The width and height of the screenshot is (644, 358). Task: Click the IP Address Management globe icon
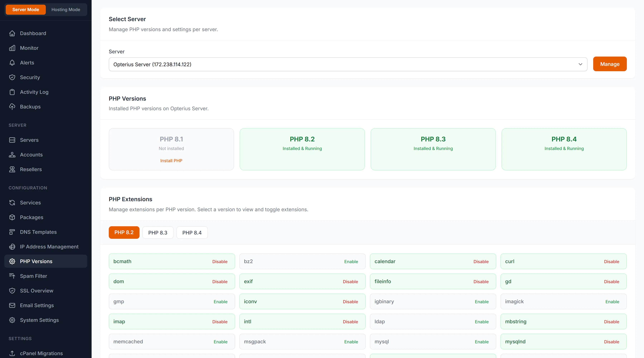point(12,247)
